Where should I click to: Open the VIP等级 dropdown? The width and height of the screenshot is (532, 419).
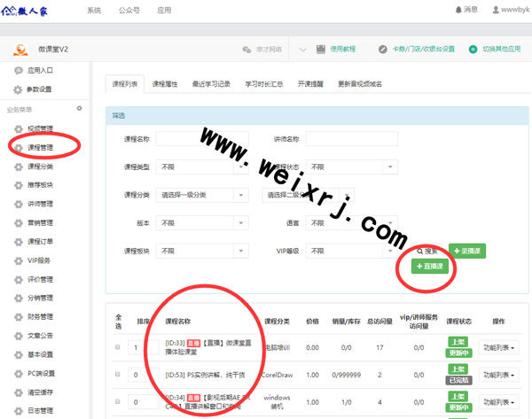pos(351,252)
